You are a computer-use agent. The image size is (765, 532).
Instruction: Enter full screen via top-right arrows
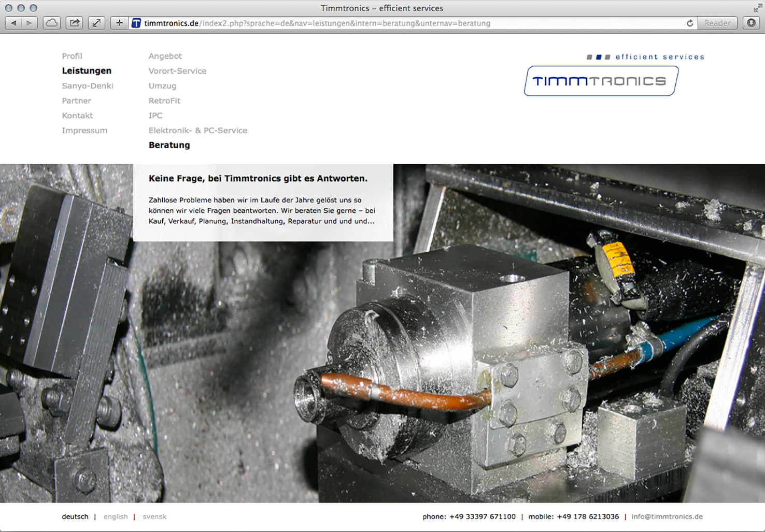coord(757,8)
